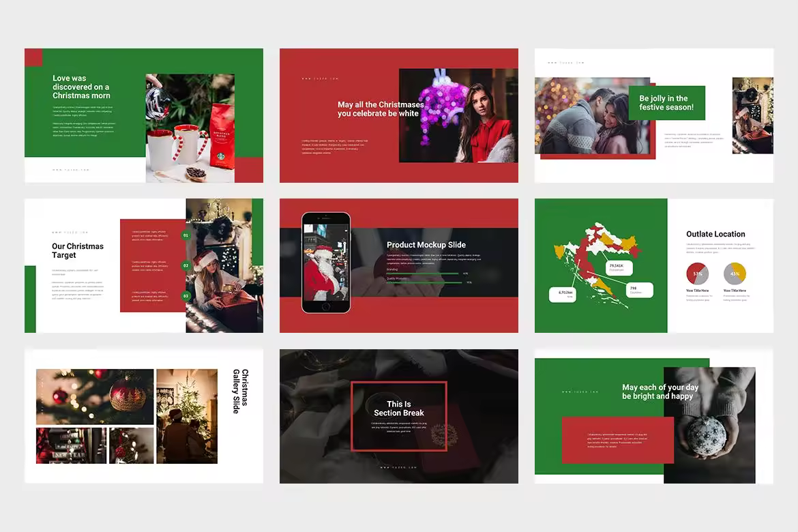
Task: Click the Quality Product progress bar
Action: click(x=424, y=282)
